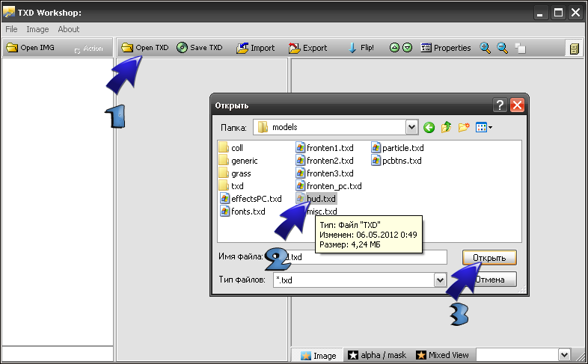Click the Import toolbar button
This screenshot has height=364, width=588.
coord(255,48)
